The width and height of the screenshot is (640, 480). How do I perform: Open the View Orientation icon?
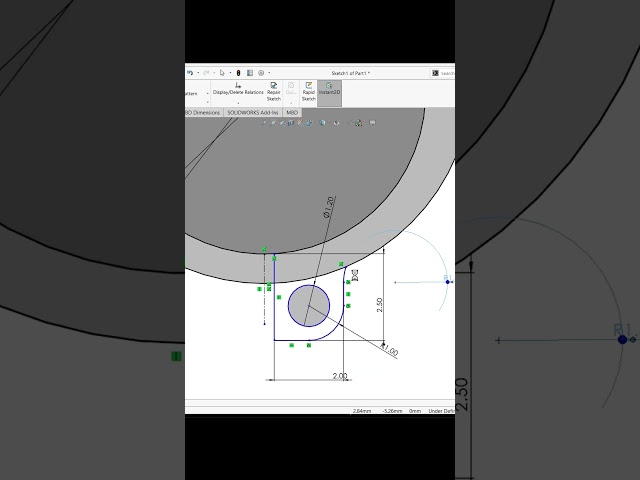(309, 123)
